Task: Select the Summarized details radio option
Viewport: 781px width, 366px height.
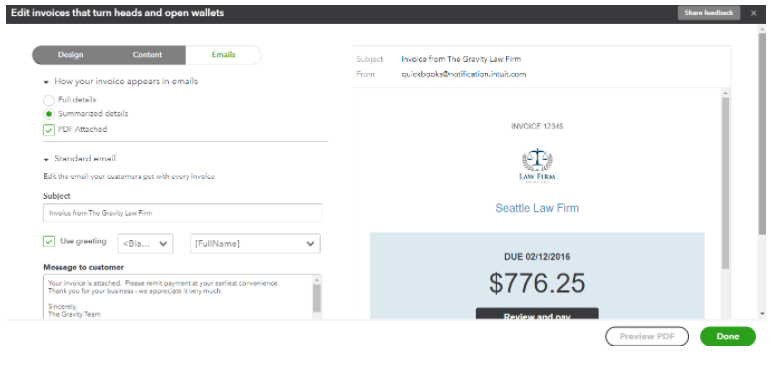Action: point(48,114)
